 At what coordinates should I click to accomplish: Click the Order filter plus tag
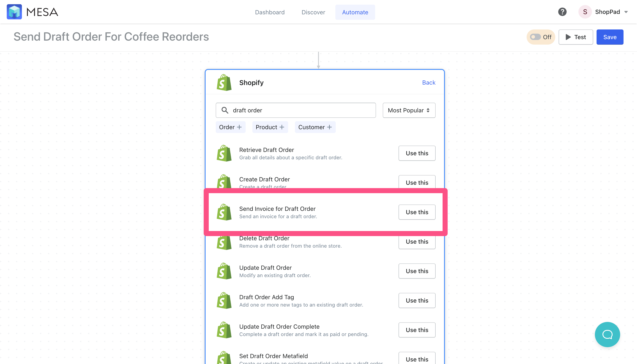230,127
